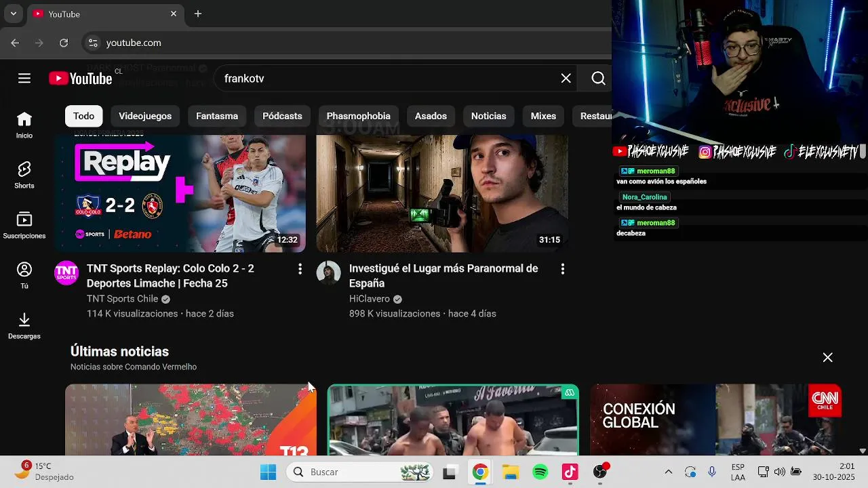This screenshot has width=868, height=488.
Task: Click the Últimas noticias heading
Action: coord(119,352)
